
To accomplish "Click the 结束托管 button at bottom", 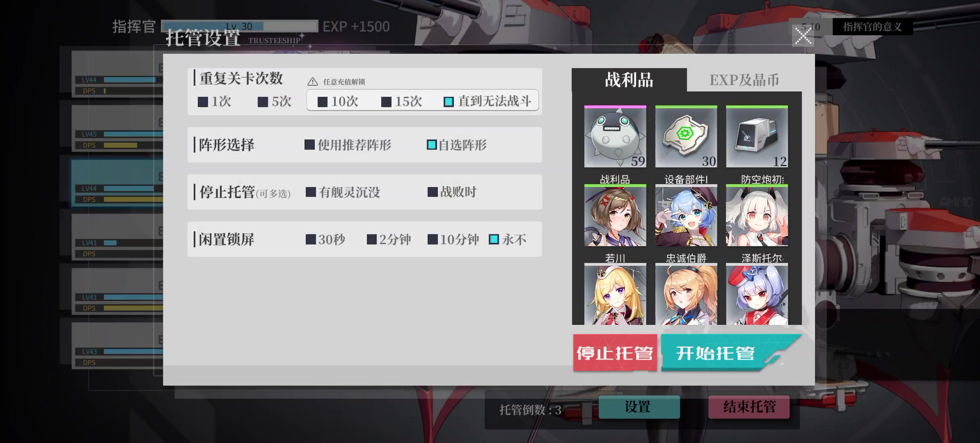I will (749, 407).
